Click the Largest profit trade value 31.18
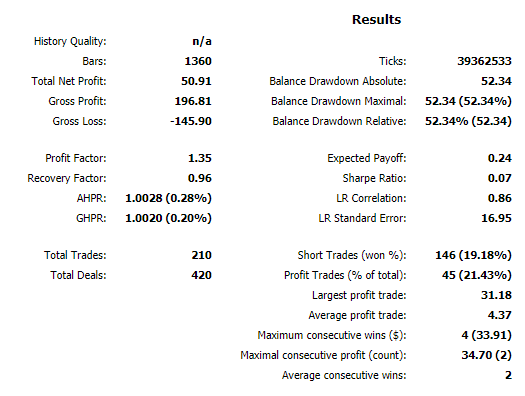The height and width of the screenshot is (396, 525). 496,295
